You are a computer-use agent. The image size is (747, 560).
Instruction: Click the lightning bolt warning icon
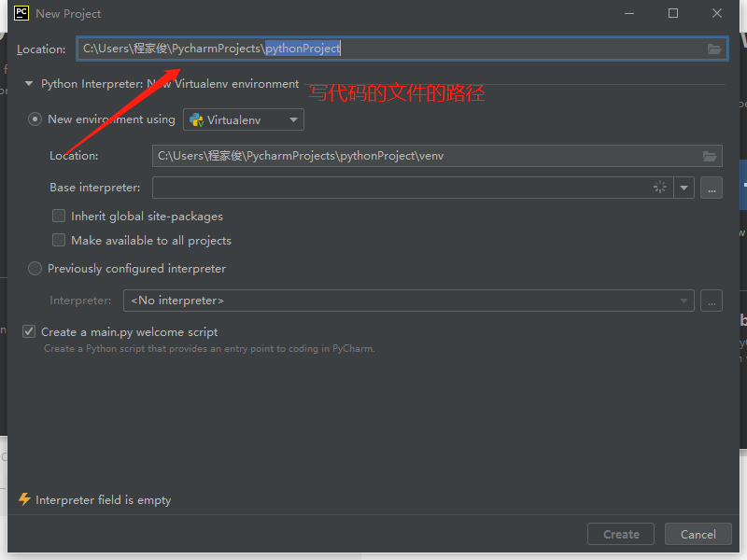click(x=24, y=499)
